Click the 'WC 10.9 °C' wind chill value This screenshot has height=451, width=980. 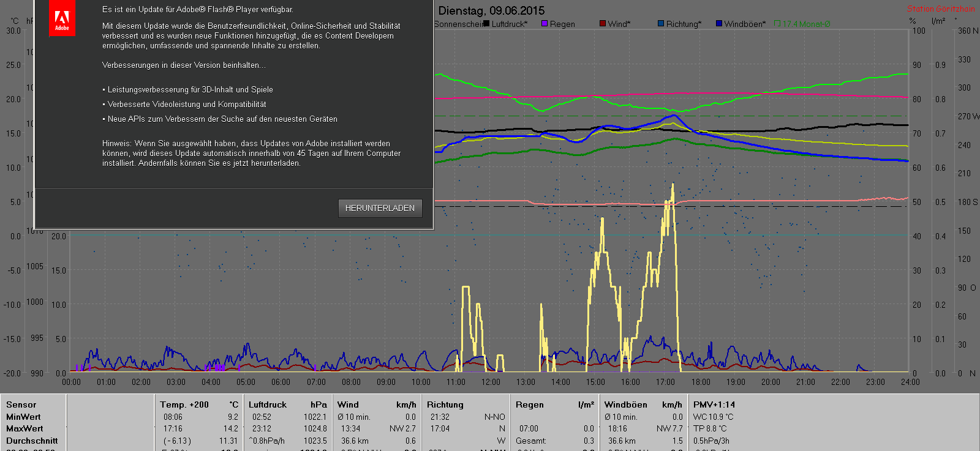coord(714,417)
